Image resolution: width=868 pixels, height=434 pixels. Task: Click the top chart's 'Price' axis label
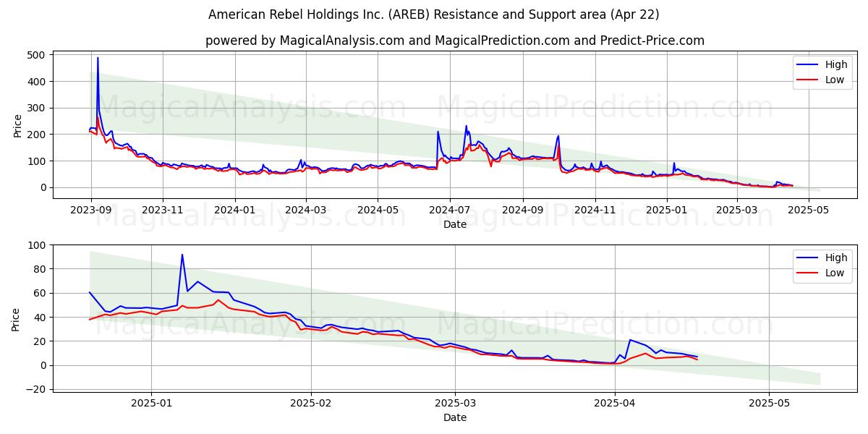pos(17,124)
